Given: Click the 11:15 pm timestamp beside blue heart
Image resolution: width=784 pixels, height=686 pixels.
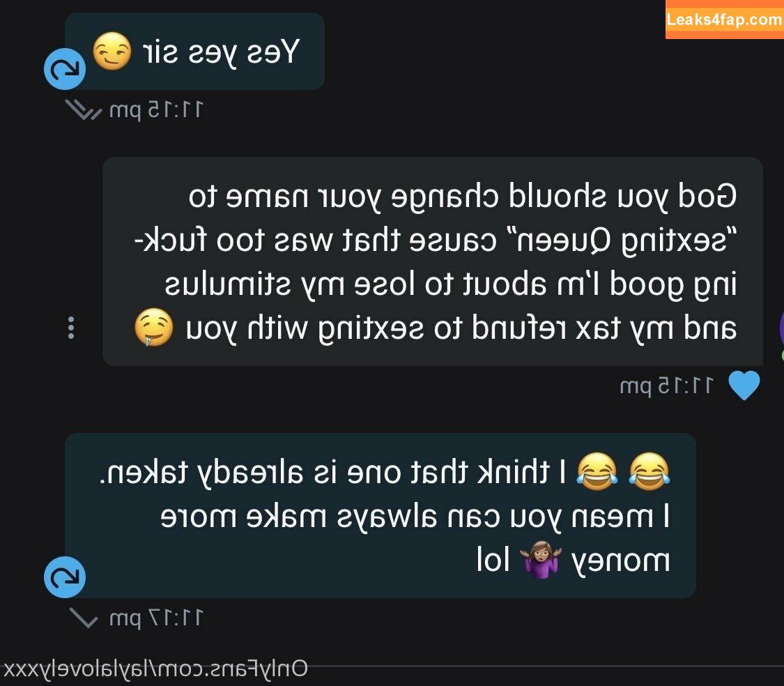Looking at the screenshot, I should 666,386.
